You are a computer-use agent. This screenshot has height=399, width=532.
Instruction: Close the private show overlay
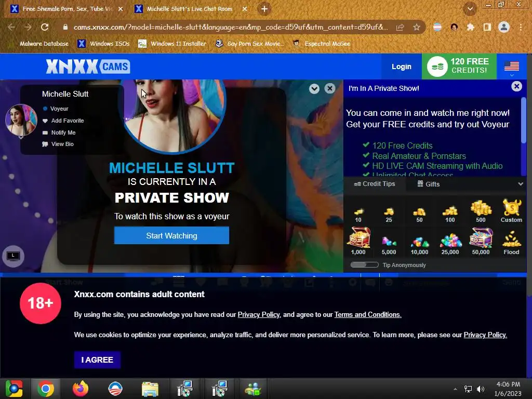click(329, 88)
